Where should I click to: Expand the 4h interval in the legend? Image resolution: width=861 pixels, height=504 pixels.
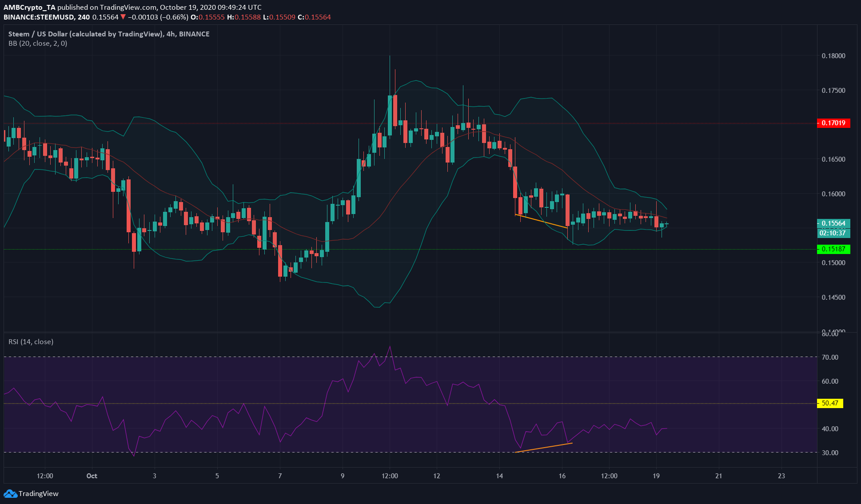coord(171,34)
